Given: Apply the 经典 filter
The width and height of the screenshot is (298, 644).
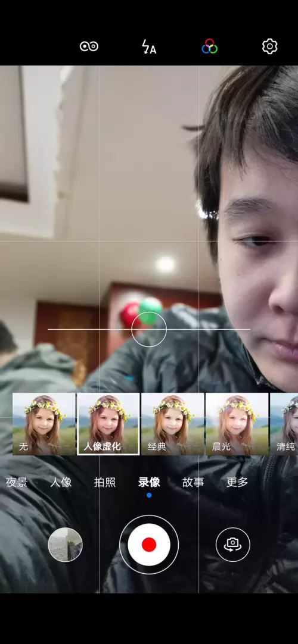Looking at the screenshot, I should pos(173,424).
